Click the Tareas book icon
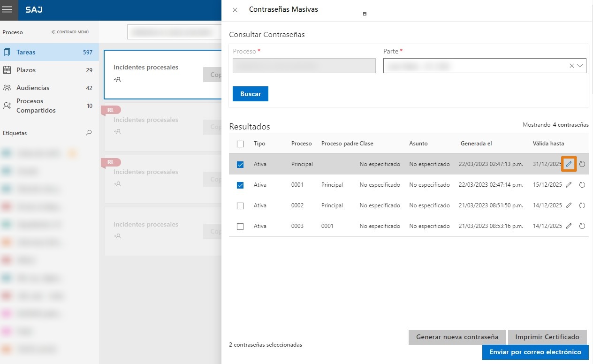The height and width of the screenshot is (364, 593). [x=7, y=52]
